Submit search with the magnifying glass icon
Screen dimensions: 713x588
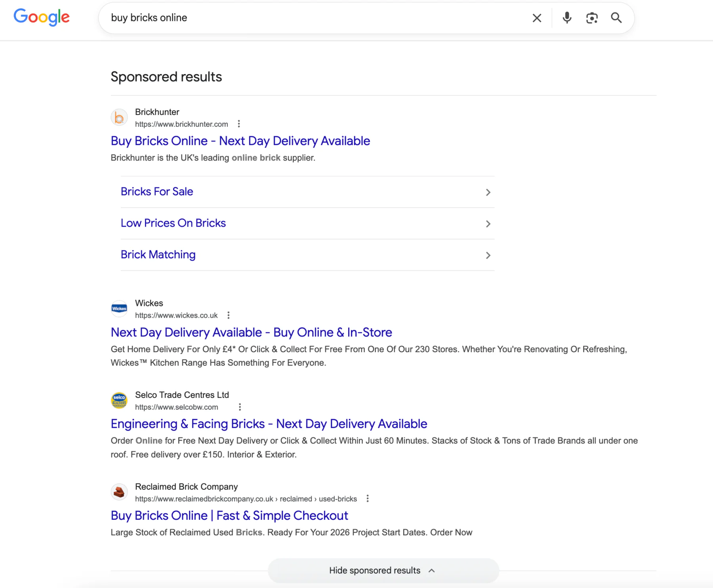pos(616,18)
